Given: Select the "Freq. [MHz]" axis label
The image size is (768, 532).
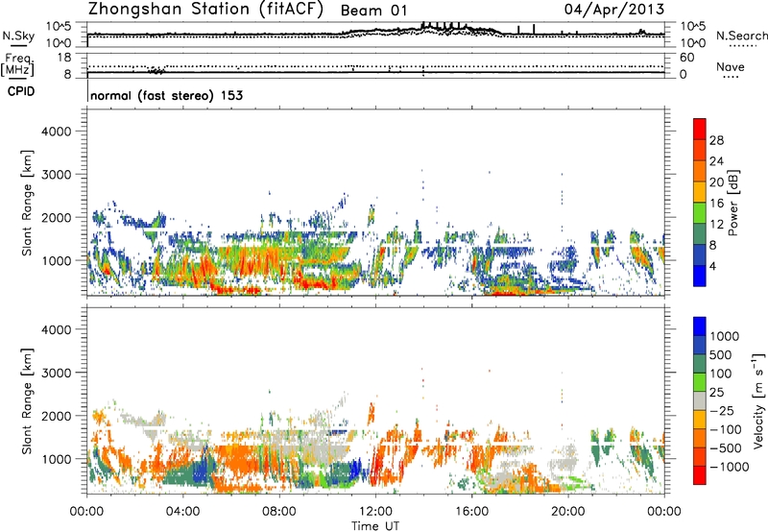Looking at the screenshot, I should [x=18, y=65].
